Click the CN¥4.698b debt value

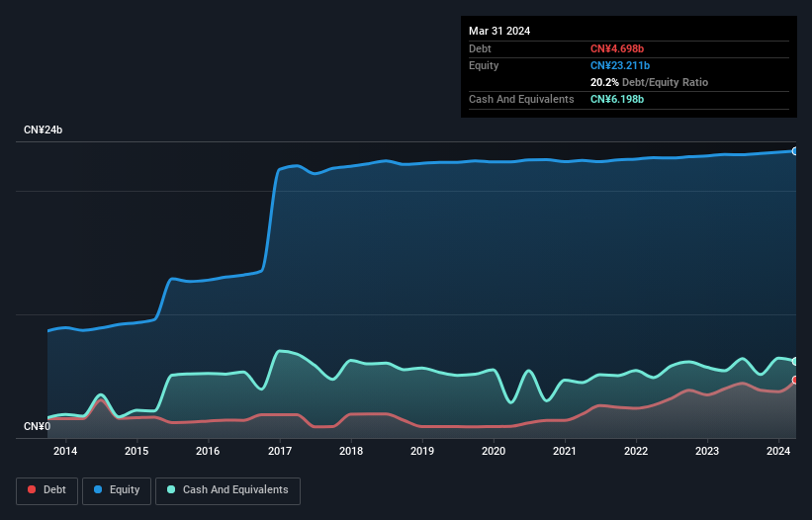point(617,48)
